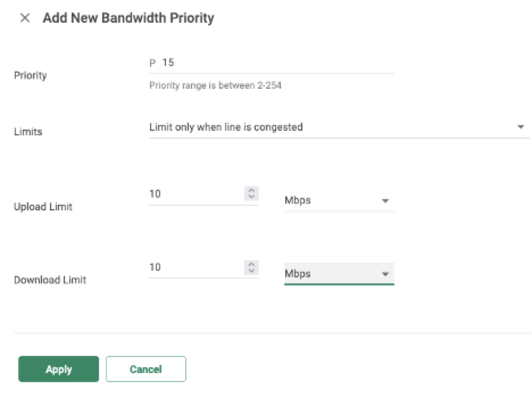Open the Upload Limit Mbps unit dropdown
The height and width of the screenshot is (398, 532).
click(330, 200)
